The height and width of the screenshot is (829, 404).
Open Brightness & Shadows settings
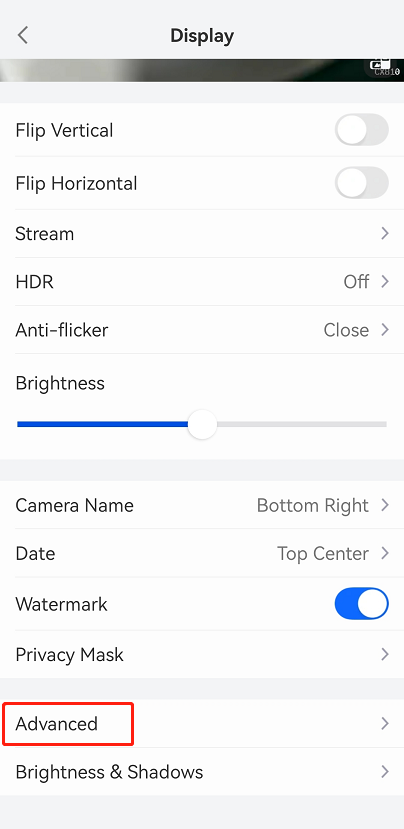pos(202,772)
